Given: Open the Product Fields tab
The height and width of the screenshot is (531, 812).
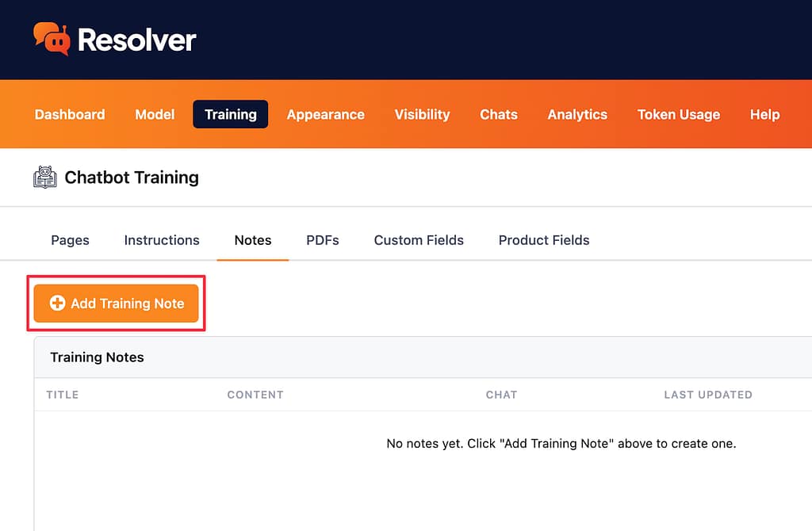Looking at the screenshot, I should [544, 240].
